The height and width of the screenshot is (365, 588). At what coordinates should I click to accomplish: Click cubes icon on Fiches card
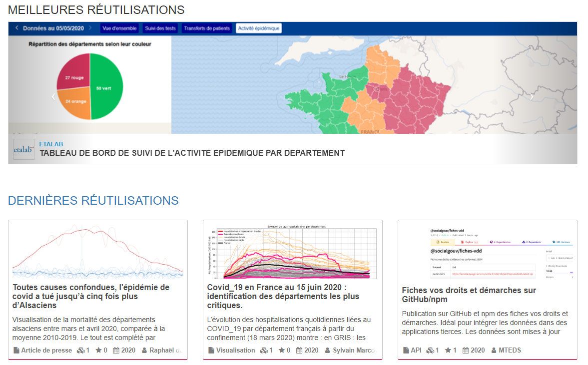[x=430, y=351]
